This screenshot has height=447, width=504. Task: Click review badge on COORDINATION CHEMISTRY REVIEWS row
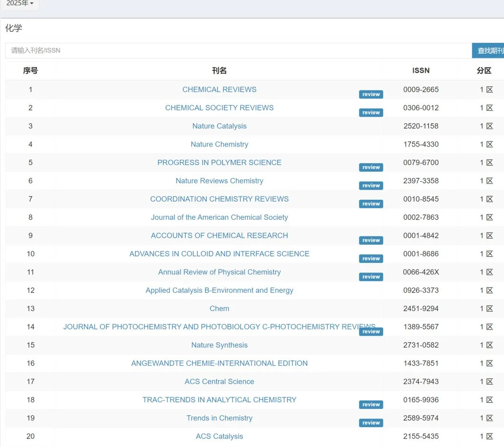[x=371, y=204]
